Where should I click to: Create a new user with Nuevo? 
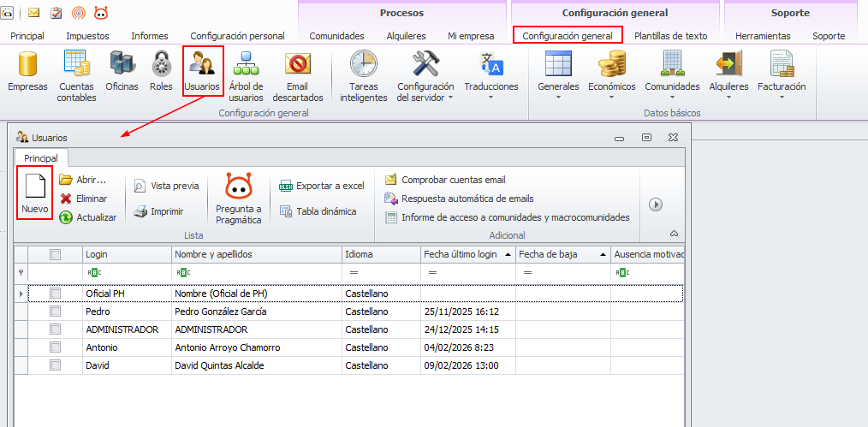35,193
